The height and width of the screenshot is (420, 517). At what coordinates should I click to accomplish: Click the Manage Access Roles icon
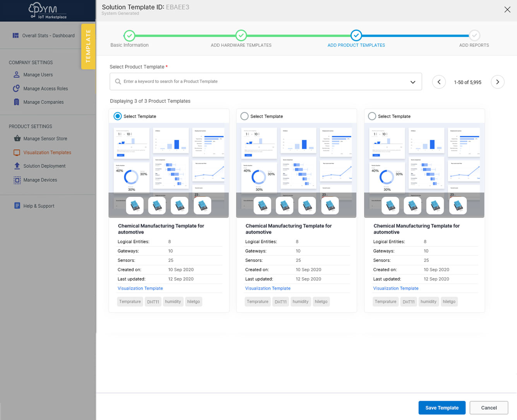coord(16,89)
